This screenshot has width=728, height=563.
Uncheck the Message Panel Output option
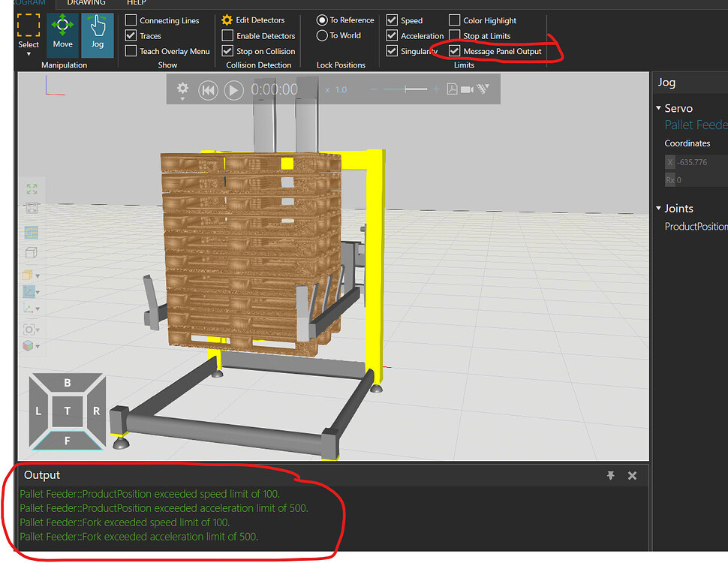pyautogui.click(x=454, y=51)
